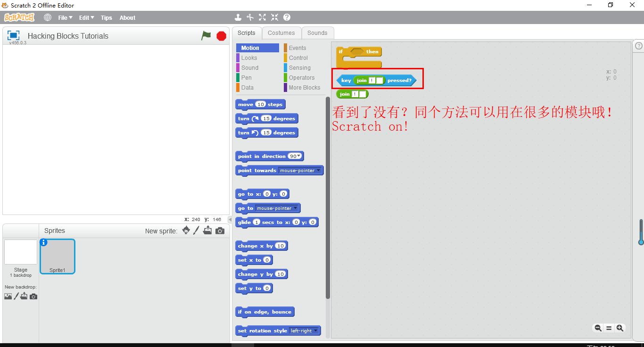Click the key pressed? sensing block
This screenshot has height=347, width=644.
point(376,81)
